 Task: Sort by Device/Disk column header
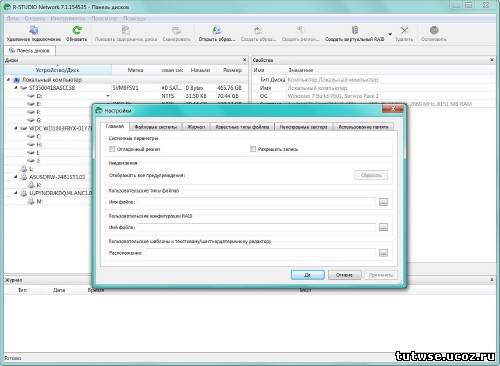coord(58,70)
